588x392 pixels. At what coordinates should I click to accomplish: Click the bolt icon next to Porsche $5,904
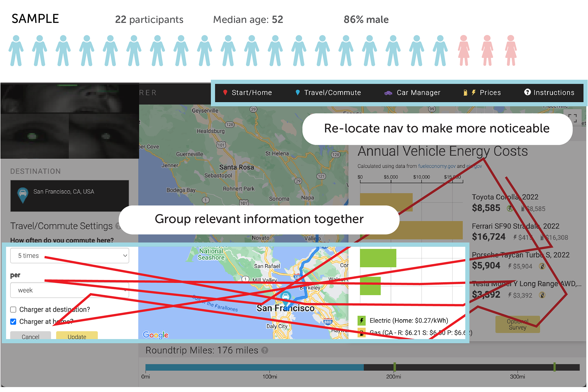click(x=510, y=266)
